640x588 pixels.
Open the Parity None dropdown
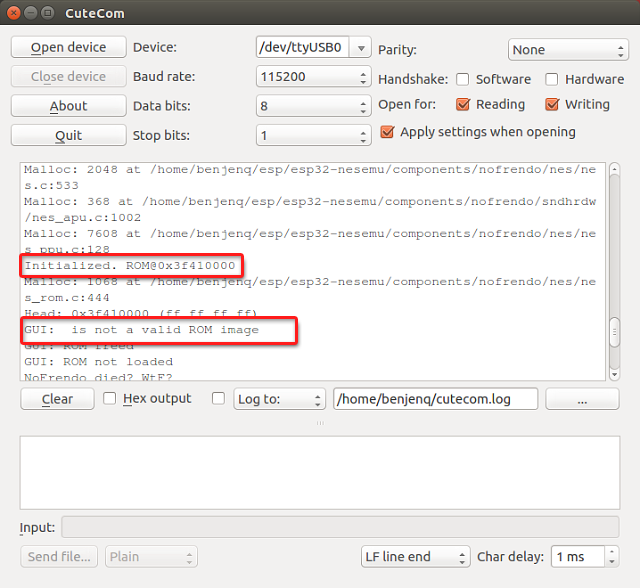(x=568, y=50)
